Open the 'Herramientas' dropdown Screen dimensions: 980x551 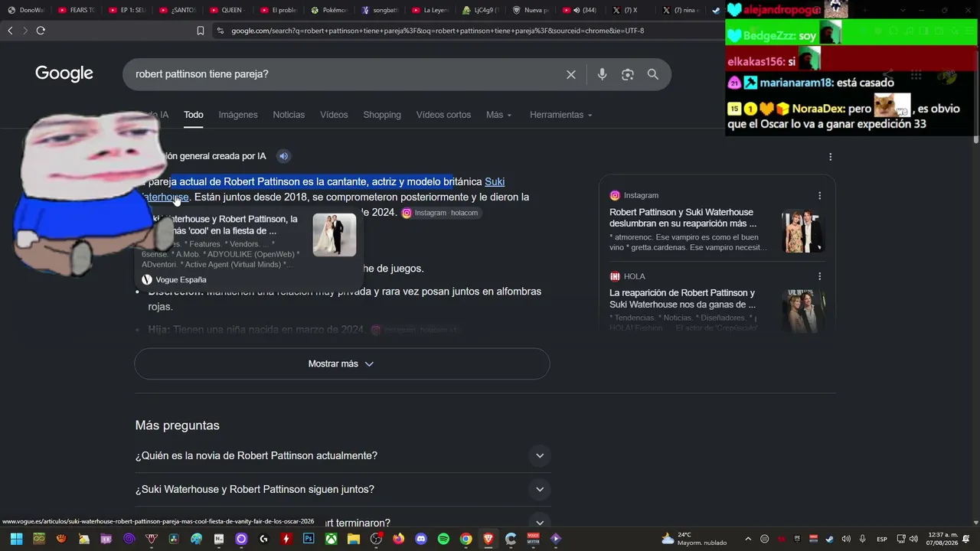click(560, 115)
